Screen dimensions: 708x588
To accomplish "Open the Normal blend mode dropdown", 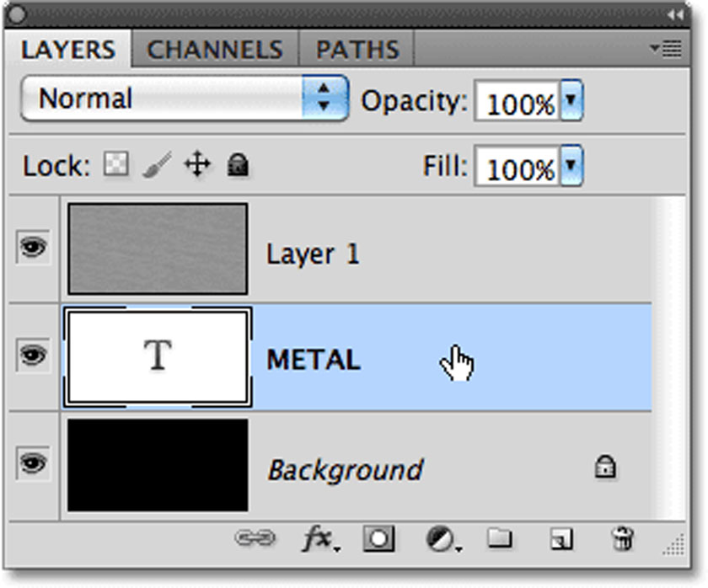I will pos(185,99).
